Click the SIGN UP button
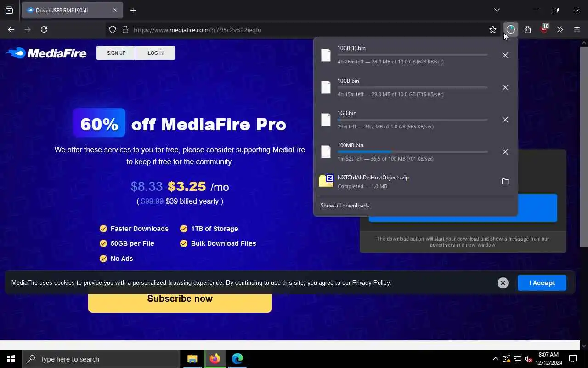Image resolution: width=588 pixels, height=368 pixels. pos(116,53)
